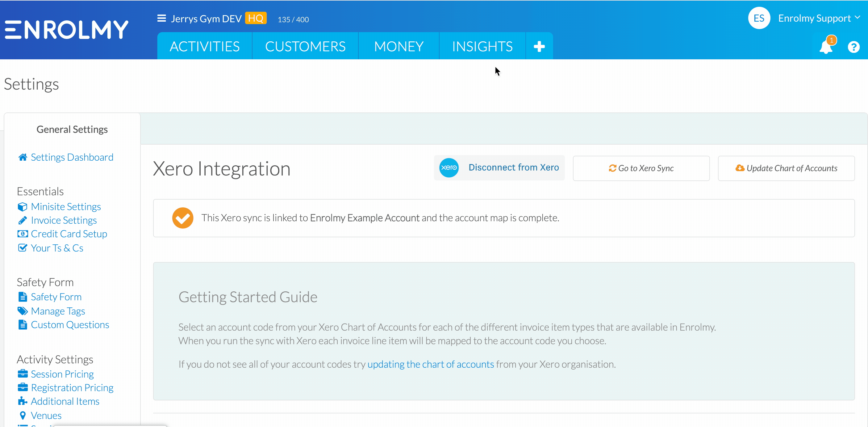Viewport: 868px width, 427px height.
Task: Click the document icon beside Custom Questions
Action: coord(23,325)
